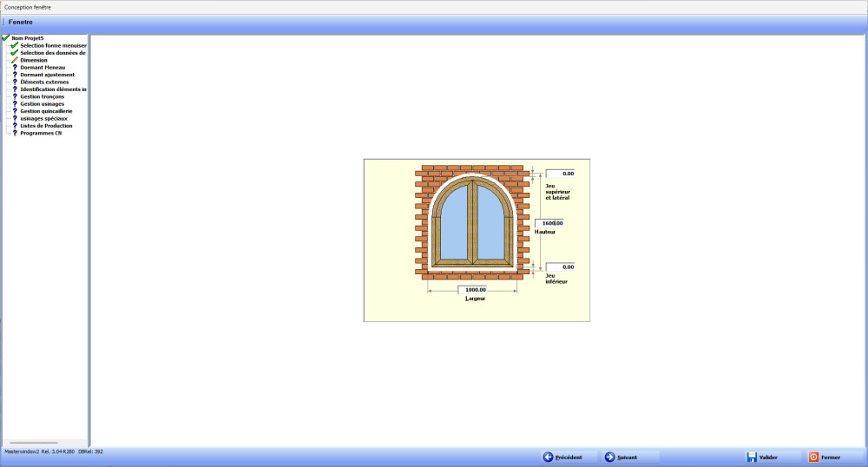Click the Jeu supérieur et latéral value field
Screen dimensions: 868x467
pos(560,174)
